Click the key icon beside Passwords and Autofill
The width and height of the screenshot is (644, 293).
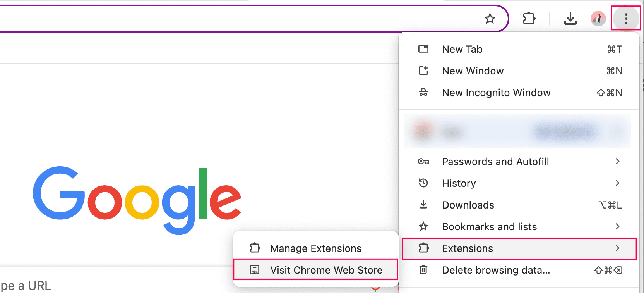[423, 162]
